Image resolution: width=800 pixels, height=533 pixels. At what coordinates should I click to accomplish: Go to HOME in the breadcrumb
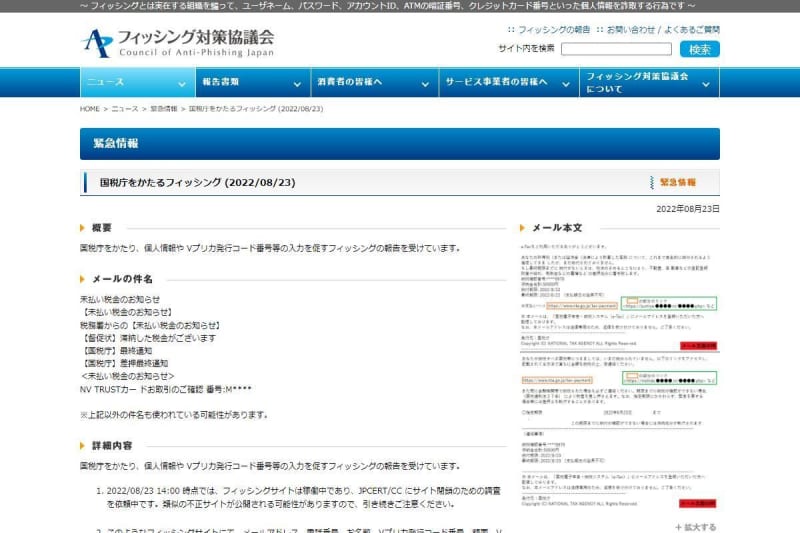[89, 108]
